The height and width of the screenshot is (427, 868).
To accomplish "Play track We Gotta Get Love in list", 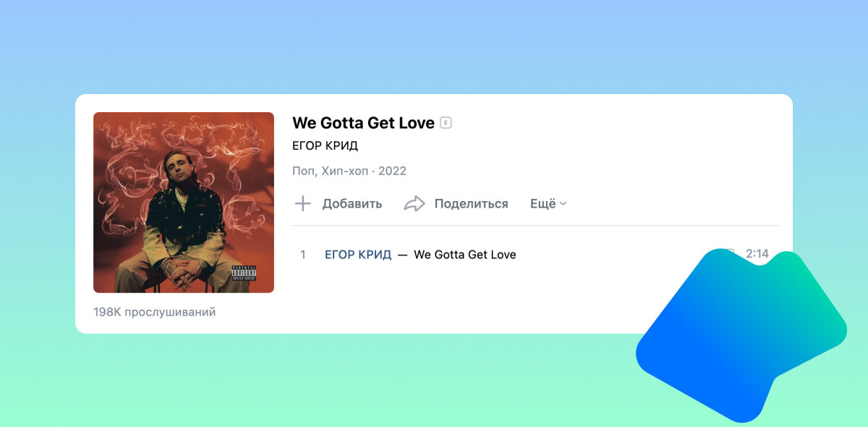I will pyautogui.click(x=465, y=255).
